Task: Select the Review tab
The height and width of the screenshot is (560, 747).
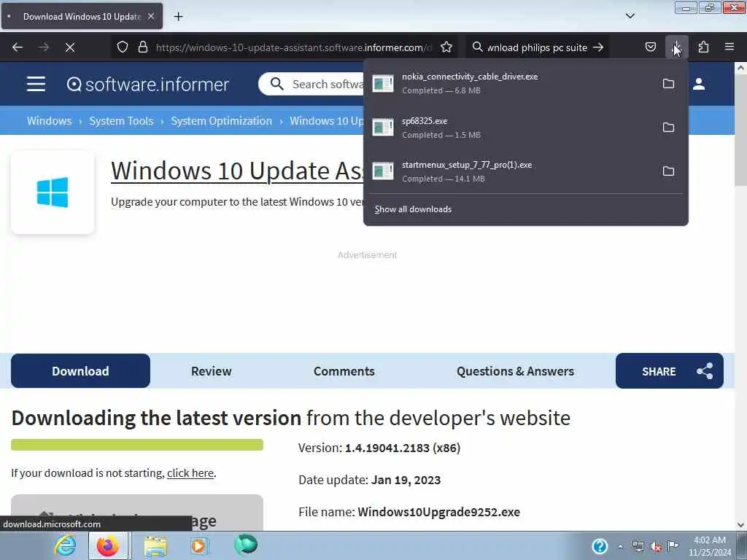Action: click(211, 371)
